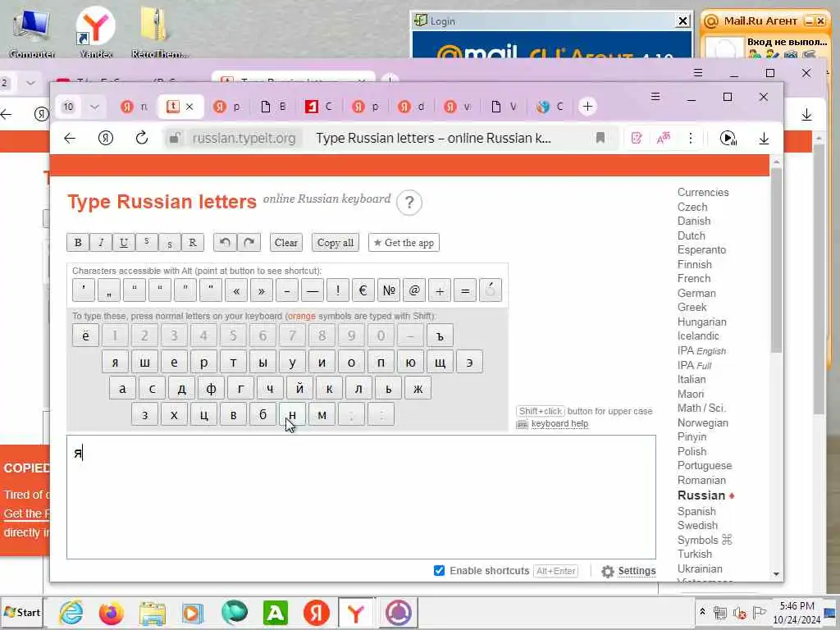Open three-dot page options menu
Viewport: 840px width, 630px height.
tap(691, 138)
